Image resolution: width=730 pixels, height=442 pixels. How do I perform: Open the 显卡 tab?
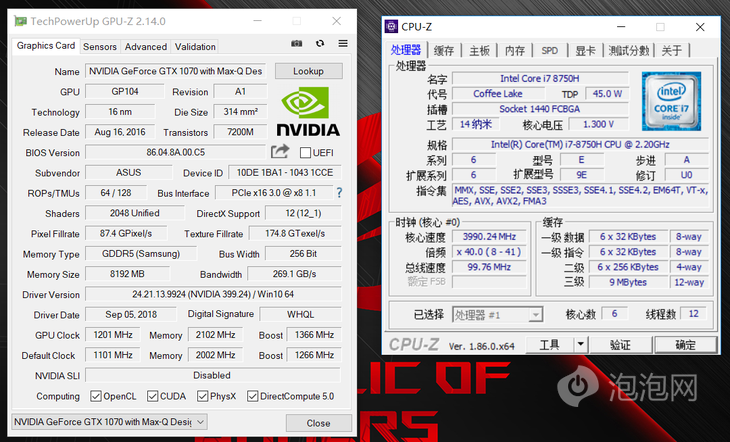coord(585,50)
